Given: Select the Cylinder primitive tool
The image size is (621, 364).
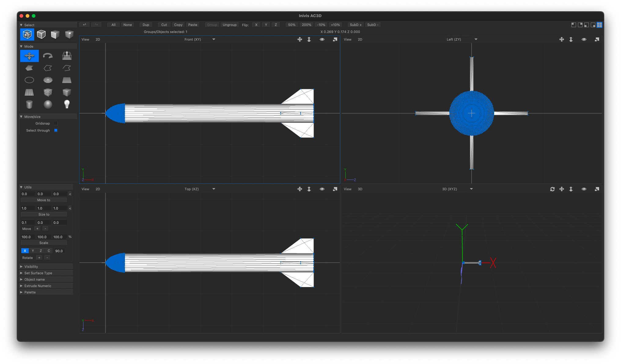Looking at the screenshot, I should (29, 104).
